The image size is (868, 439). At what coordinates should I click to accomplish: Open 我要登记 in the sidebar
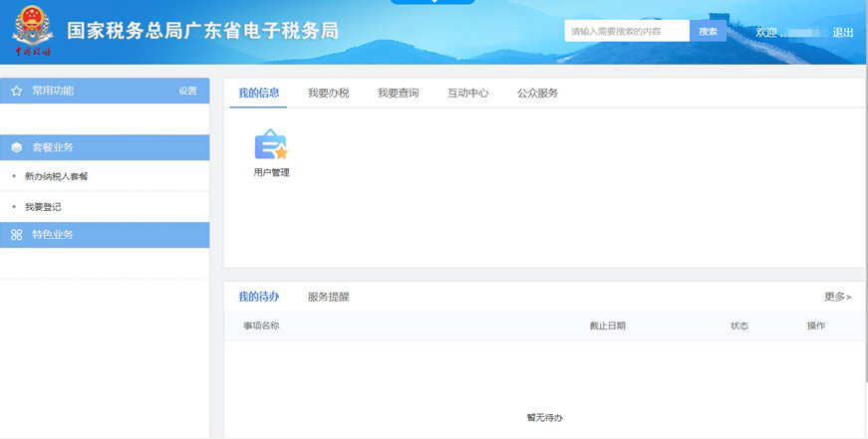[x=43, y=207]
